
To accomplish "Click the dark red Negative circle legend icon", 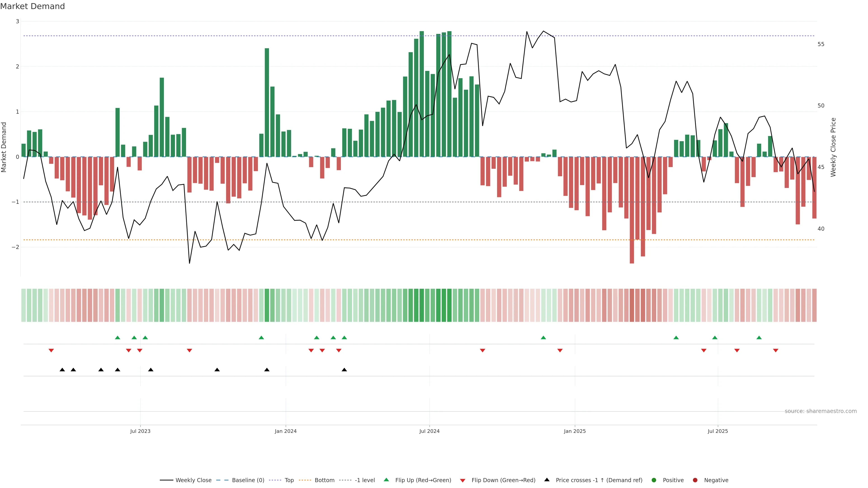I will point(695,480).
